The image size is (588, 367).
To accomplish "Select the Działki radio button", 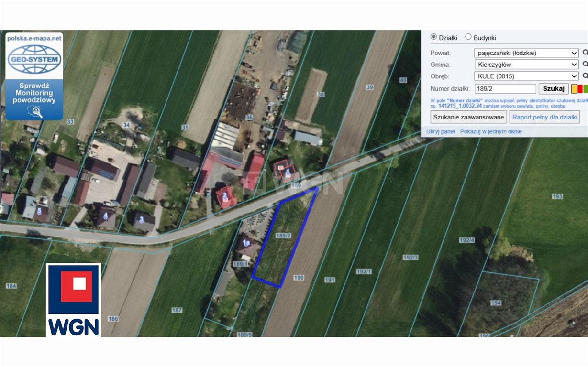I will (x=434, y=37).
